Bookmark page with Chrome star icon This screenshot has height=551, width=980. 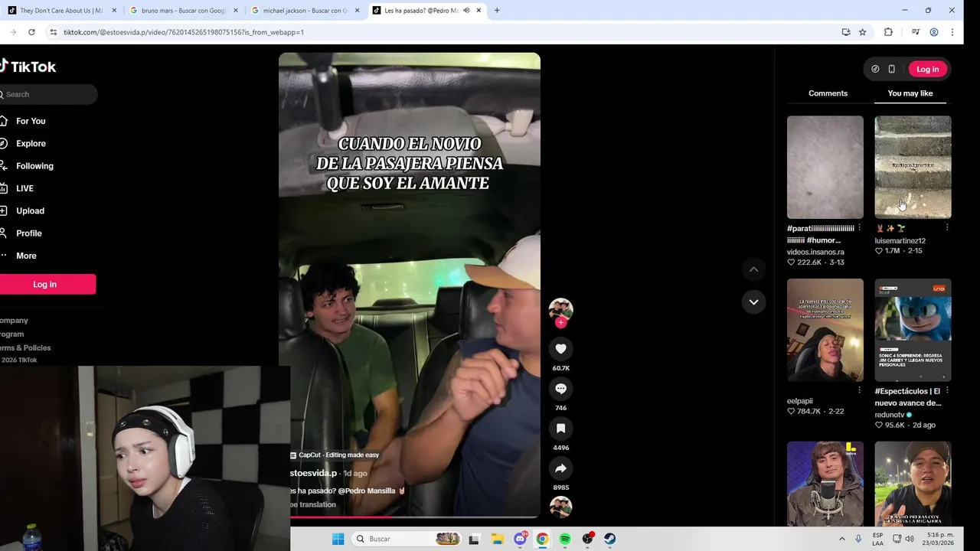(x=862, y=32)
